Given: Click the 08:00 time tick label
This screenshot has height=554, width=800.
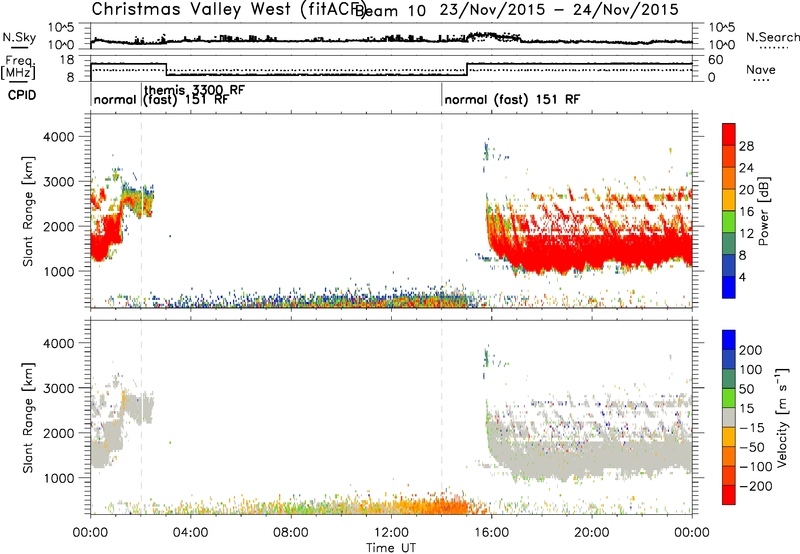Looking at the screenshot, I should 291,533.
